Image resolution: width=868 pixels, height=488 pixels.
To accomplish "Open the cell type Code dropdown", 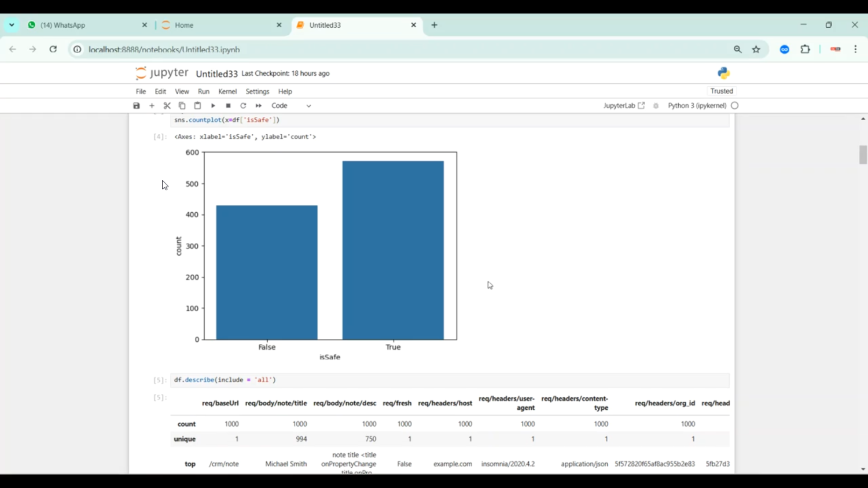I will 291,106.
